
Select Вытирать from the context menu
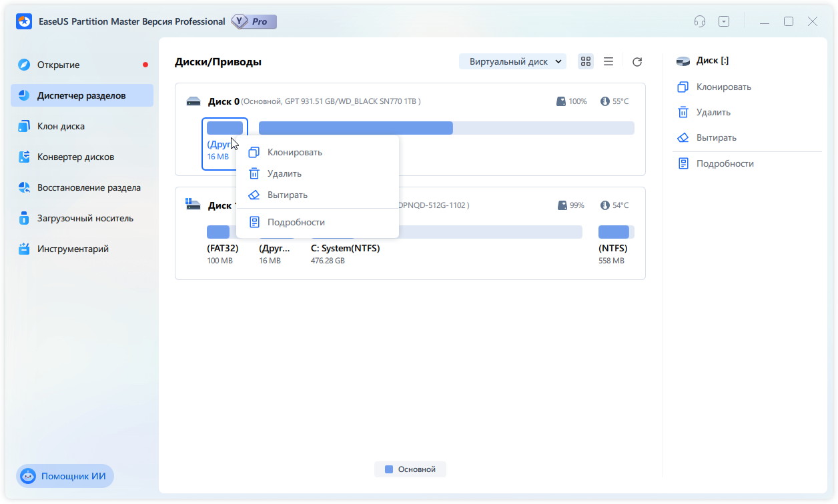tap(287, 195)
